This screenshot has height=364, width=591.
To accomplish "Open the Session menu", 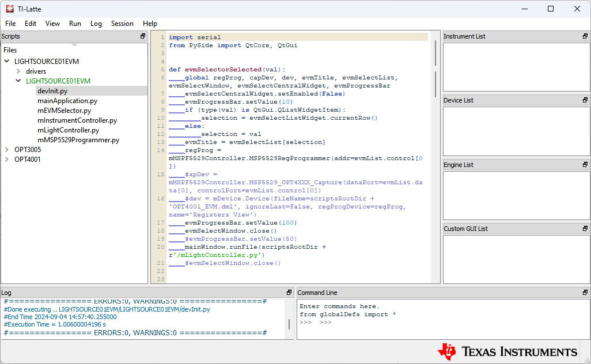I will (122, 24).
